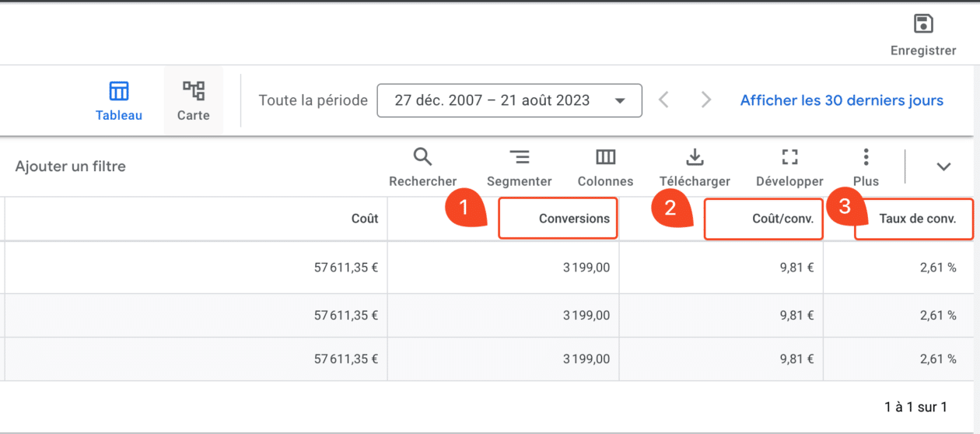Screen dimensions: 980x434
Task: Open the date range dropdown
Action: [x=509, y=100]
